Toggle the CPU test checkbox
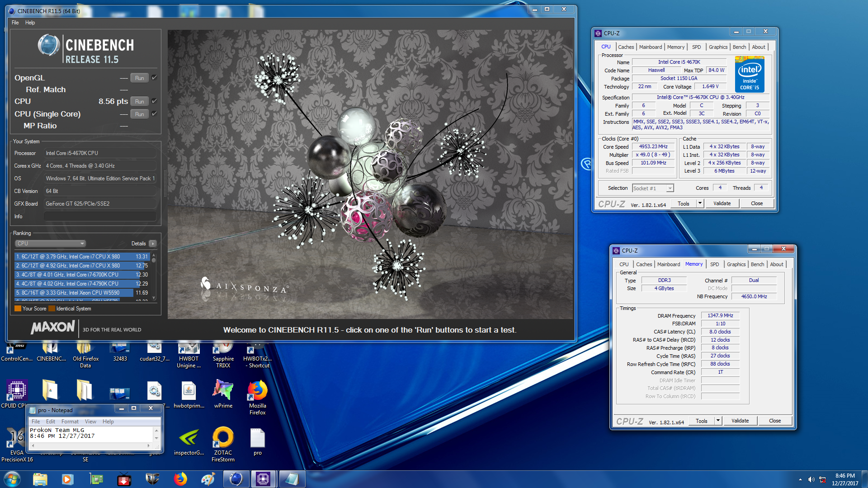 coord(154,101)
